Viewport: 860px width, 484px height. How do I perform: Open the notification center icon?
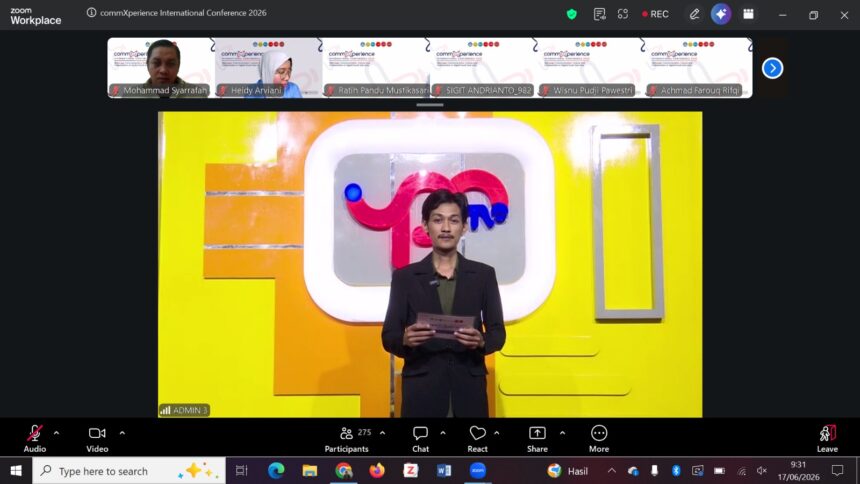838,471
